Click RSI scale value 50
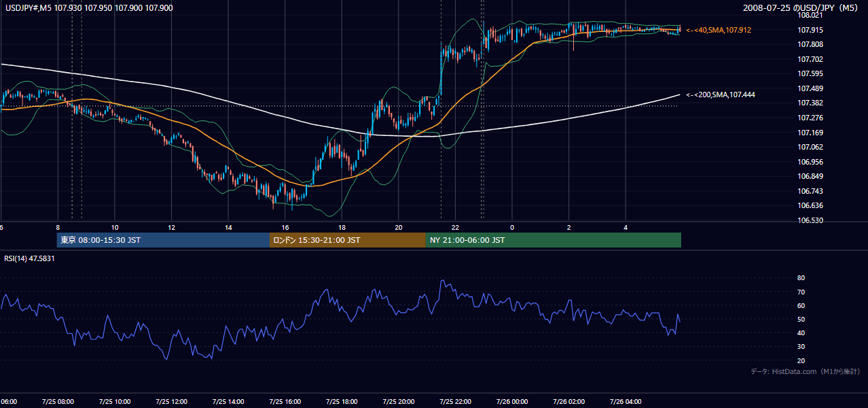Viewport: 868px width, 408px height. coord(801,319)
